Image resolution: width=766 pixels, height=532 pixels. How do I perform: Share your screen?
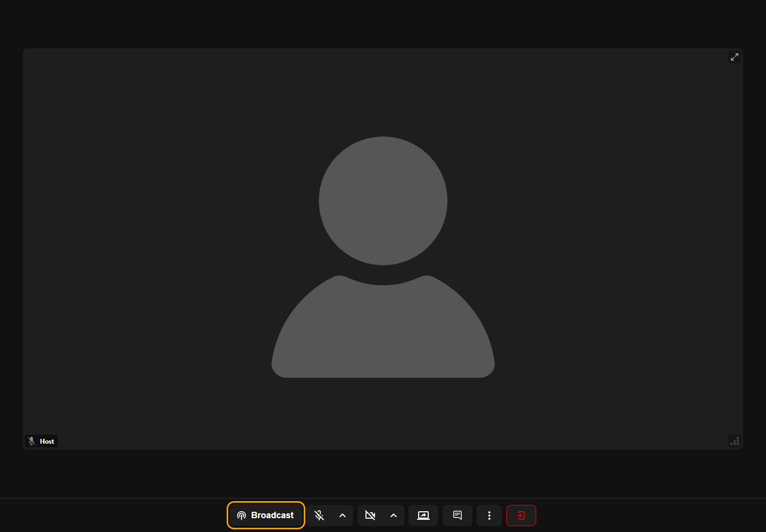click(x=423, y=515)
